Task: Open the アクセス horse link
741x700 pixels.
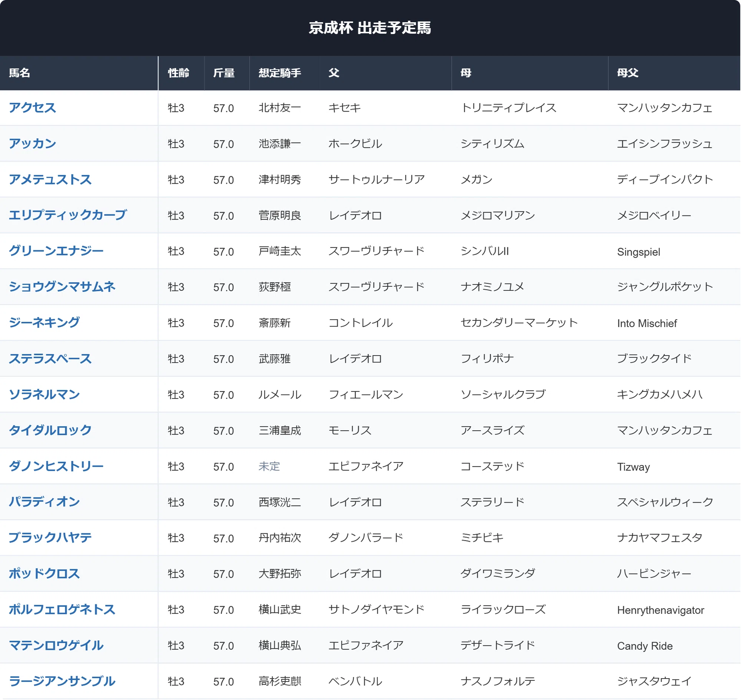Action: tap(33, 108)
